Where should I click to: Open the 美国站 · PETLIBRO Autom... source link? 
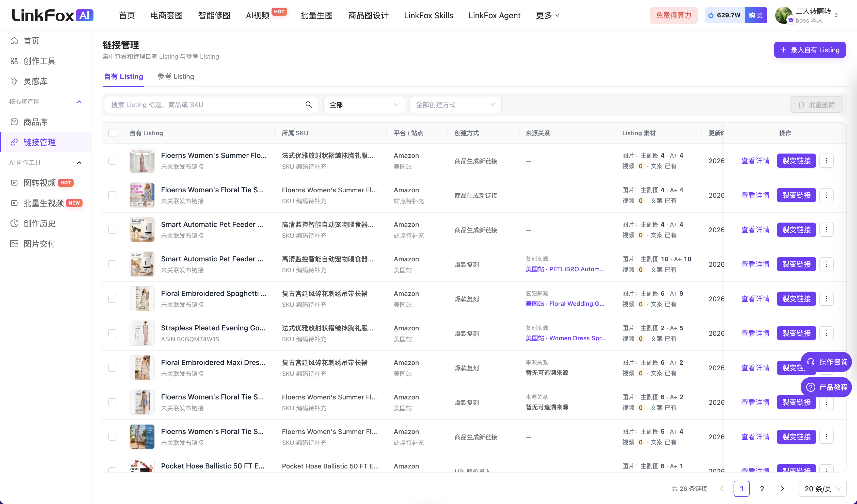(x=565, y=269)
